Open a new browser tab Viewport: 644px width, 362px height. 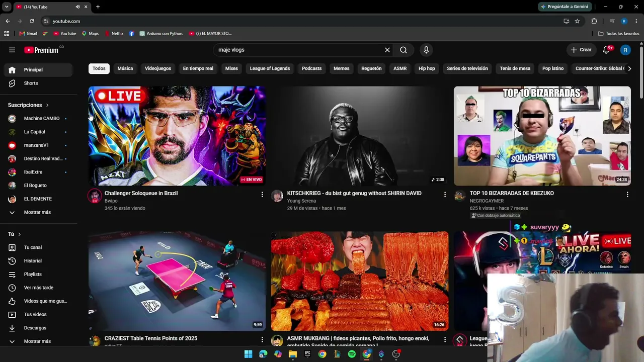coord(98,7)
